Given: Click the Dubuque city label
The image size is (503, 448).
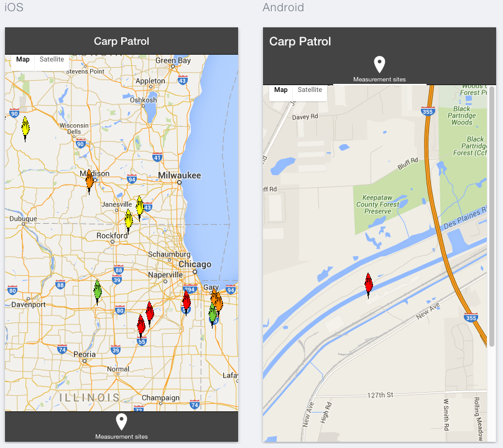Looking at the screenshot, I should point(23,219).
